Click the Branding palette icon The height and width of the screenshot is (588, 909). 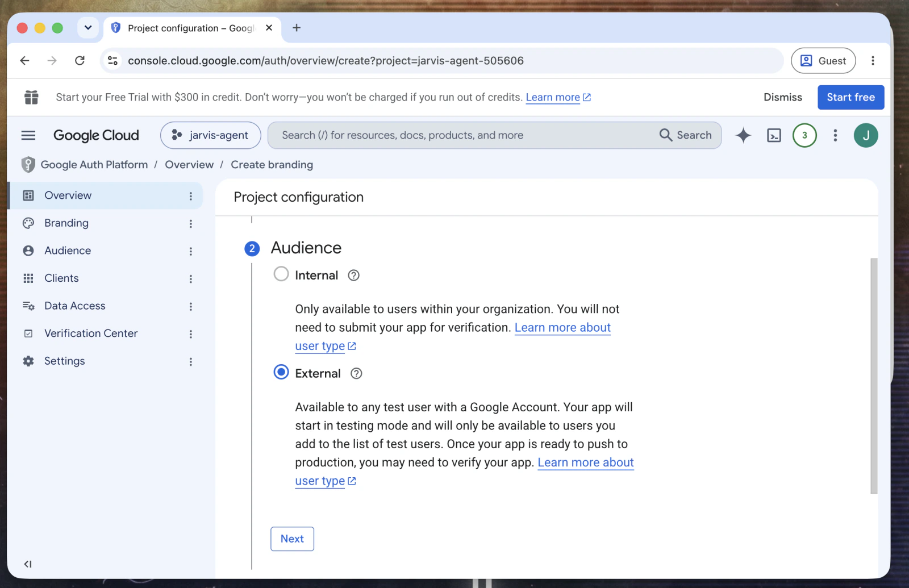[x=28, y=223]
